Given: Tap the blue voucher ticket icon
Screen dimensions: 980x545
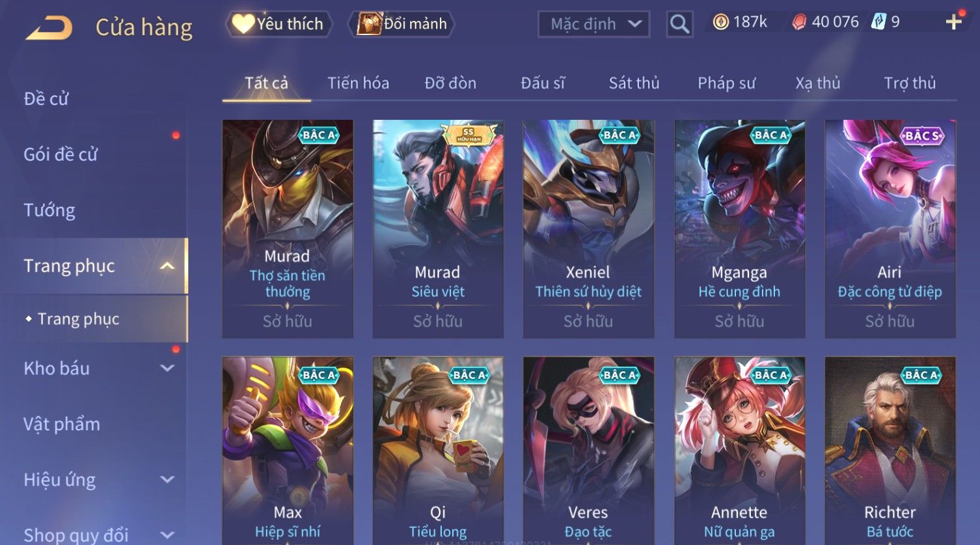Looking at the screenshot, I should (x=879, y=21).
